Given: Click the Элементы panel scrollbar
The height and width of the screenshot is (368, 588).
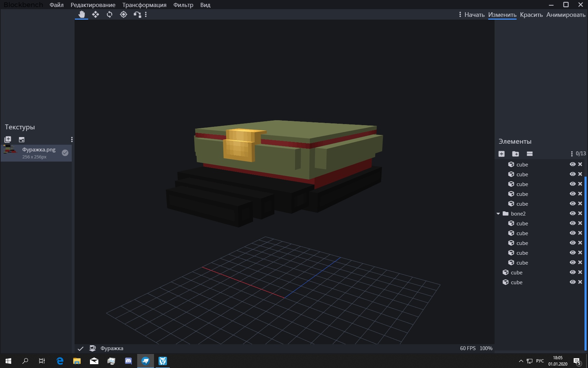Looking at the screenshot, I should [586, 263].
